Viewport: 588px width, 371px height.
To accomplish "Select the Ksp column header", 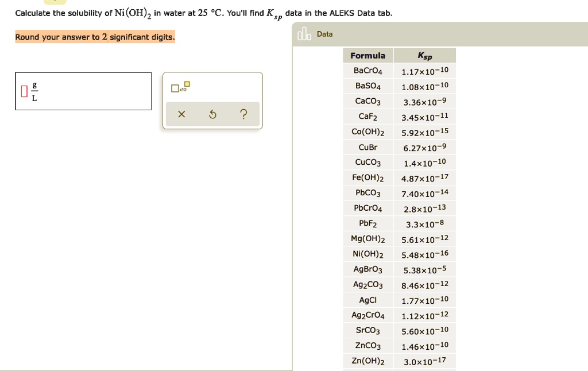I will pyautogui.click(x=424, y=55).
